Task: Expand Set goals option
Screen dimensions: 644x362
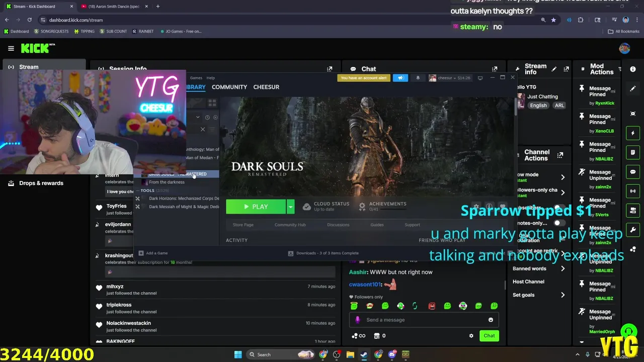Action: [x=562, y=295]
